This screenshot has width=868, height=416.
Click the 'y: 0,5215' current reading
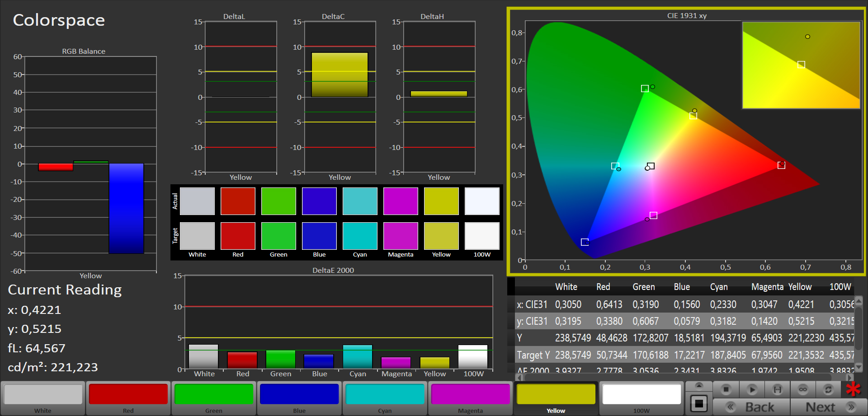(34, 329)
